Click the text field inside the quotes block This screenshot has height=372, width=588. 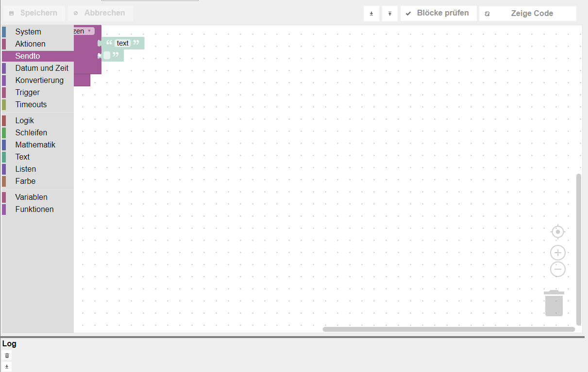[x=122, y=43]
